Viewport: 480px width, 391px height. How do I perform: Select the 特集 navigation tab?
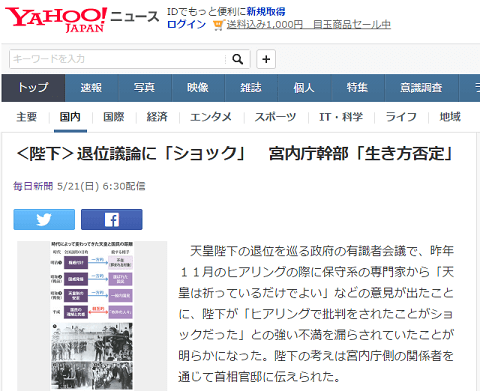point(357,88)
